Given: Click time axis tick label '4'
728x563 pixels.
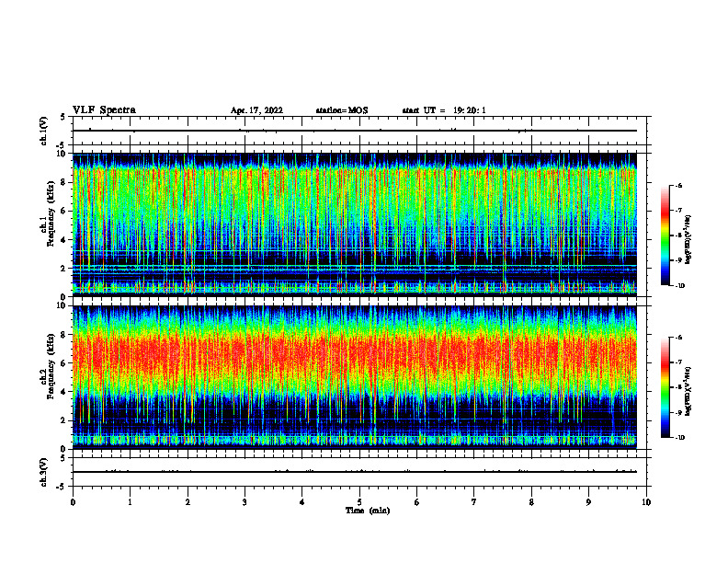Looking at the screenshot, I should 302,502.
